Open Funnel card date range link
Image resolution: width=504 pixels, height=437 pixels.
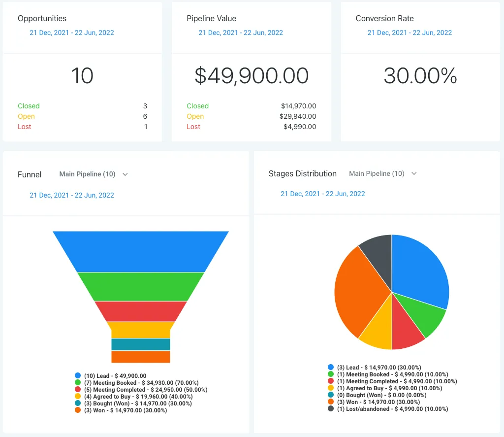(x=72, y=195)
